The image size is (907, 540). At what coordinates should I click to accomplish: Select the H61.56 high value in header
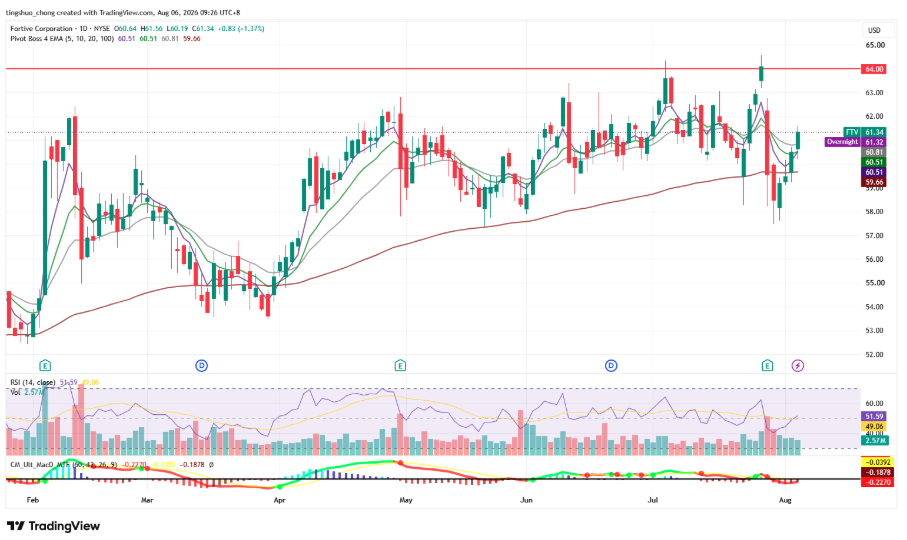152,28
